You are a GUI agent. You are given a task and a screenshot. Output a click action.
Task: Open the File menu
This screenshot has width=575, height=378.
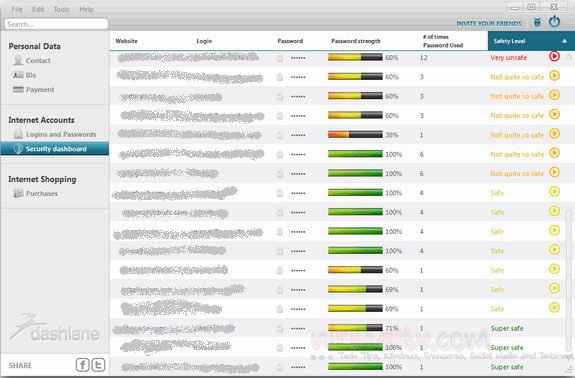[17, 9]
